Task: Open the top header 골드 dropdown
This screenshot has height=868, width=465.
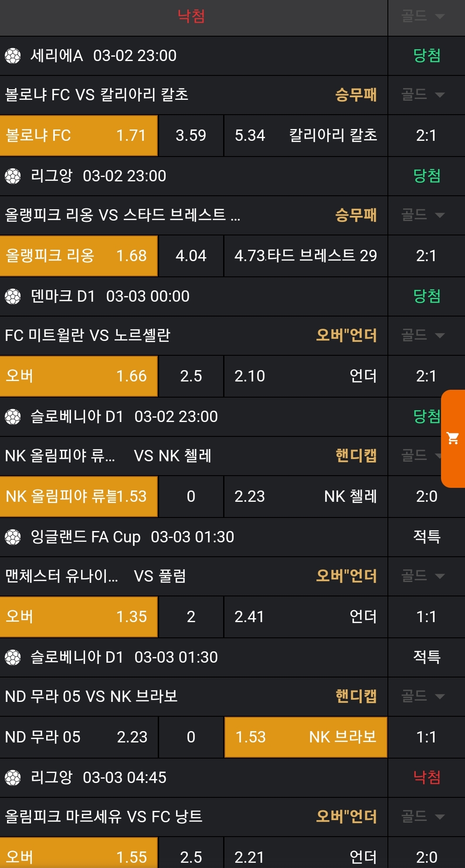Action: pyautogui.click(x=422, y=16)
